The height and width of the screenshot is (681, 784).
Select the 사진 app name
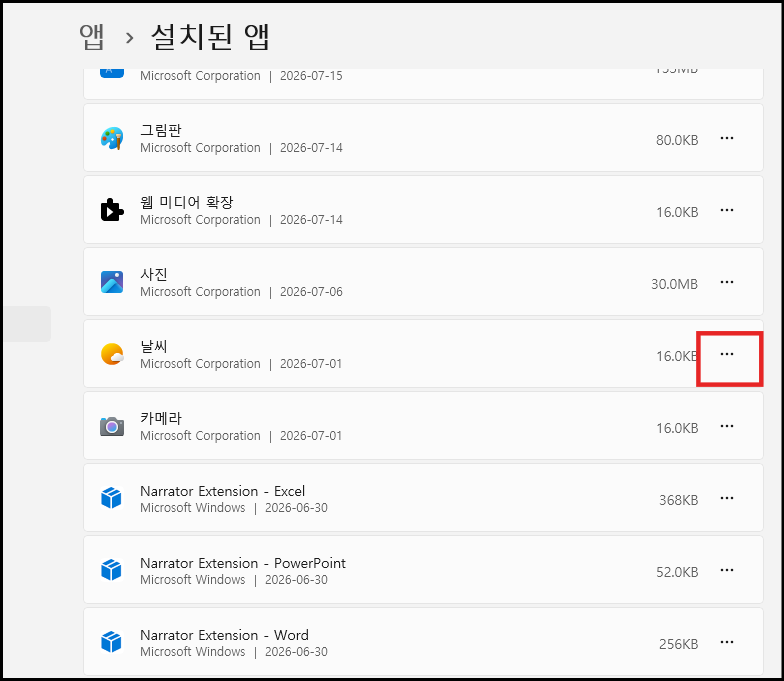(154, 274)
